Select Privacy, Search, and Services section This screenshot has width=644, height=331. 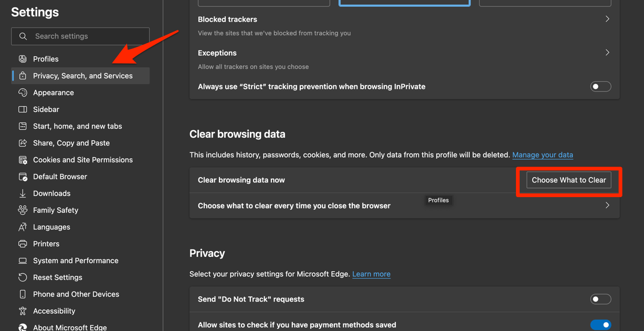point(80,76)
